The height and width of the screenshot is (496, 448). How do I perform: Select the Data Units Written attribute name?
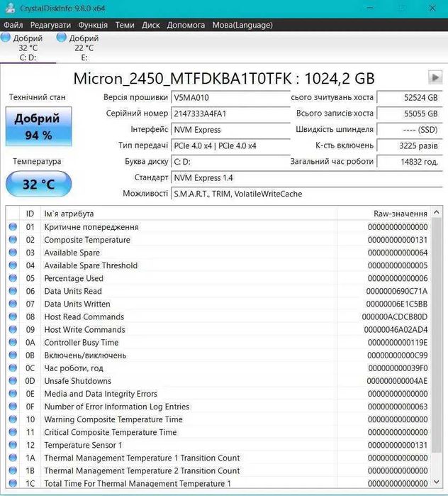[x=77, y=304]
